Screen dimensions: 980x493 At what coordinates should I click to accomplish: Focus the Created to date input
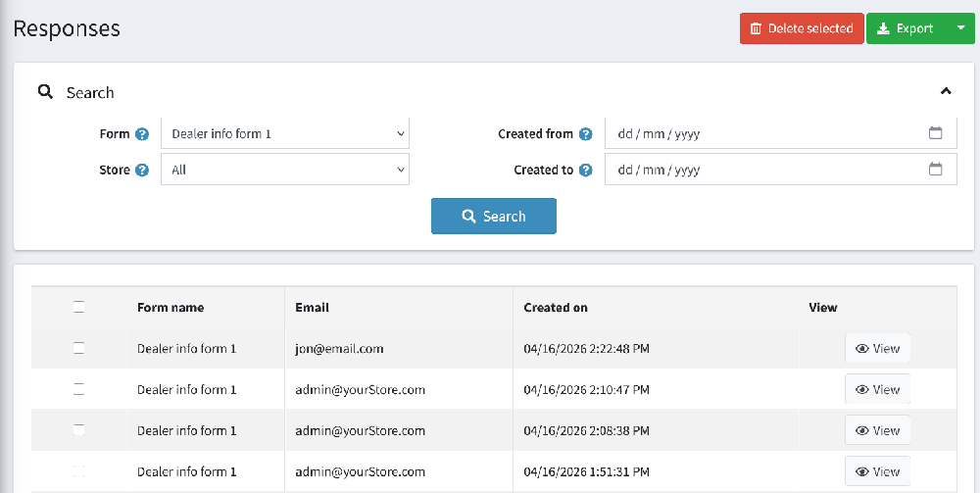pos(781,170)
